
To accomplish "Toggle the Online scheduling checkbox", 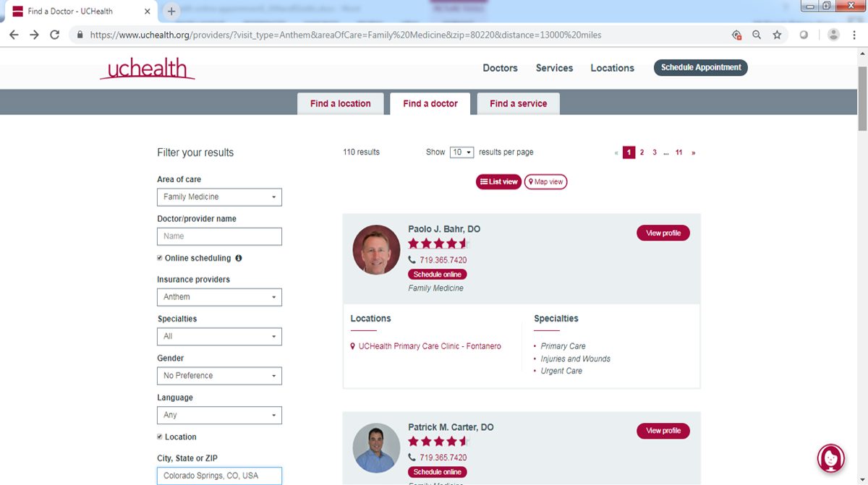I will tap(160, 258).
